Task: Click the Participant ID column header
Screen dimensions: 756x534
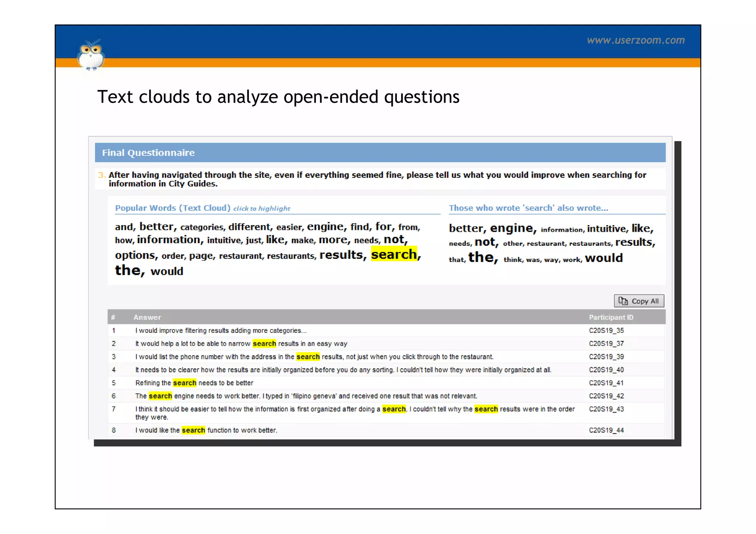Action: tap(611, 317)
